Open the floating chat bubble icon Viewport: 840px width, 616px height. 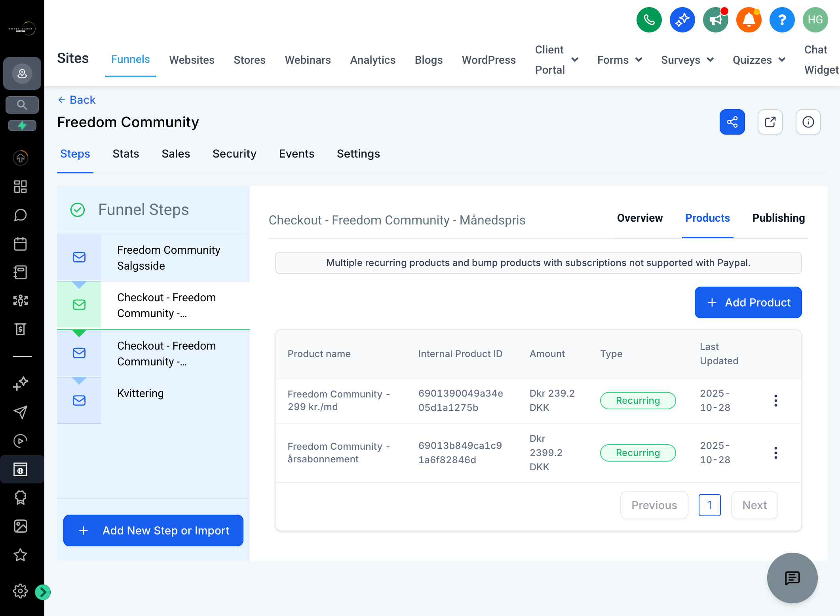click(792, 578)
